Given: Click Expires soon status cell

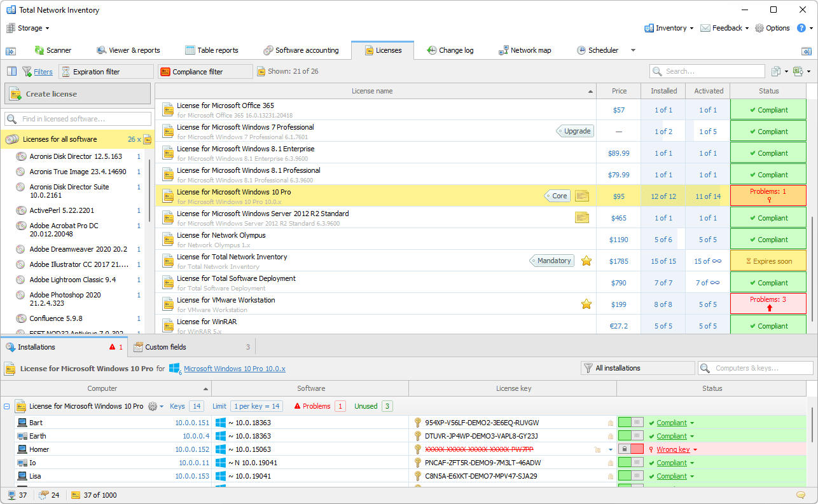Looking at the screenshot, I should point(768,261).
